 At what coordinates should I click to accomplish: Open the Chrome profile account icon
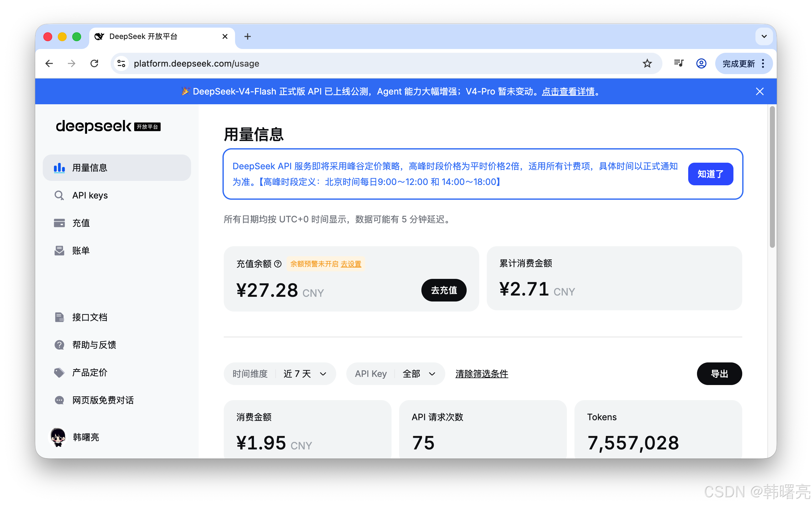click(701, 63)
